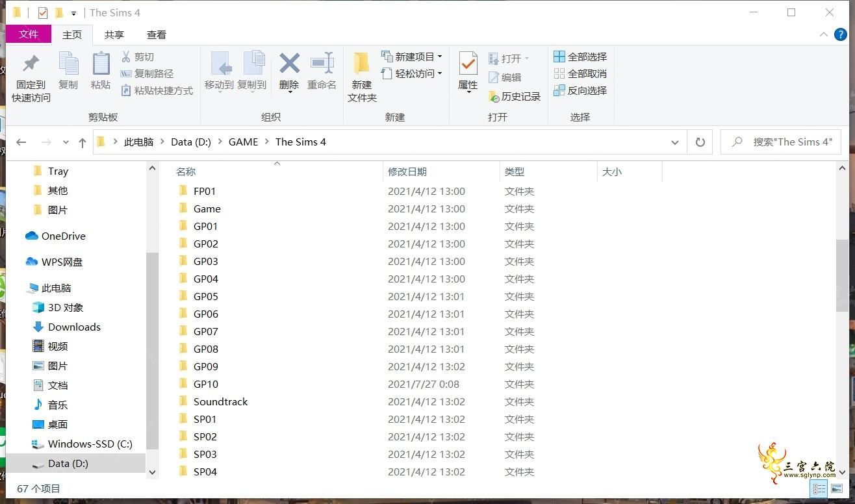
Task: Open New Item (新建项目) dropdown
Action: point(411,57)
